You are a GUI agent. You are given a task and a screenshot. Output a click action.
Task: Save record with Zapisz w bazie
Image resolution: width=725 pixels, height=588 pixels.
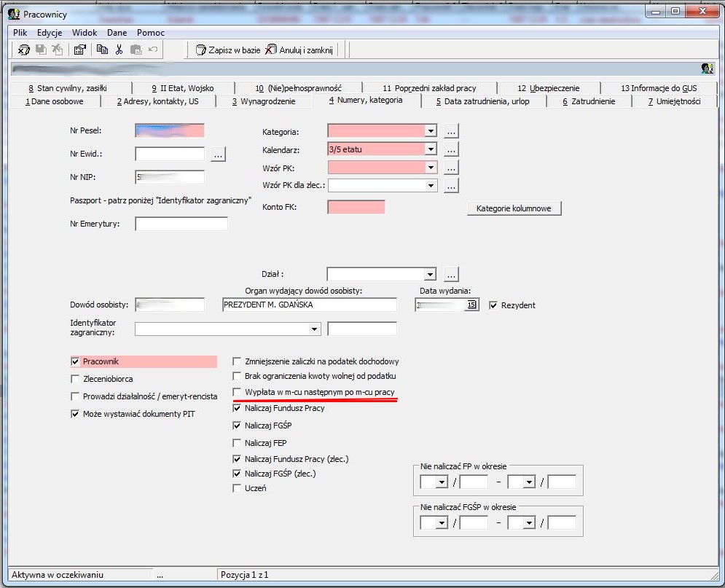[228, 50]
